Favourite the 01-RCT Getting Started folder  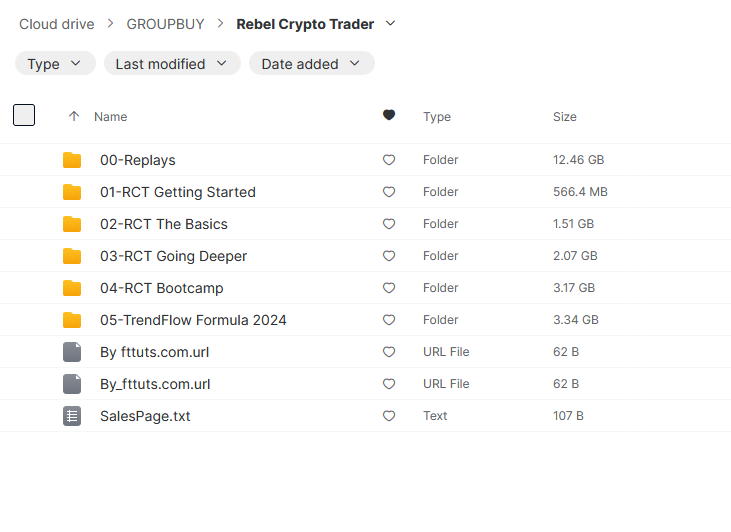click(x=389, y=192)
